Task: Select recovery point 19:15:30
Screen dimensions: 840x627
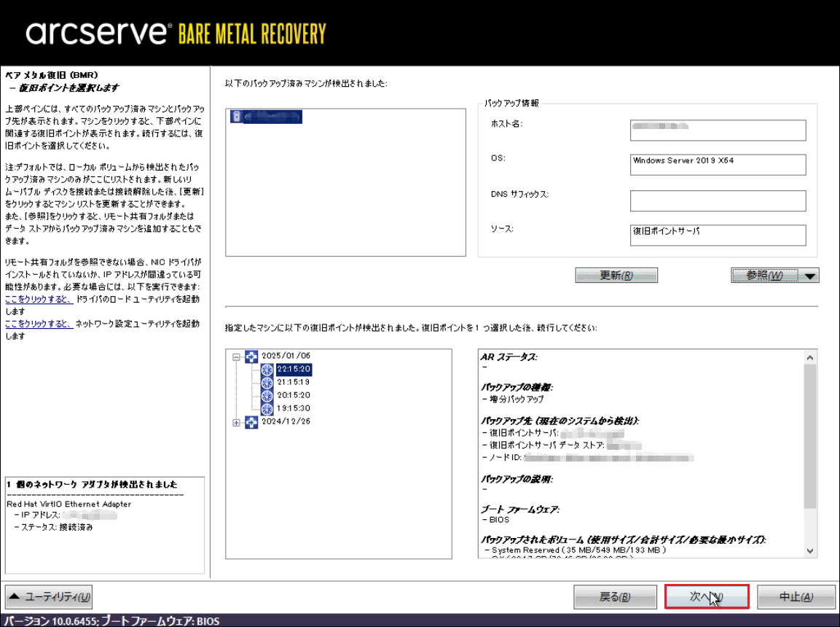Action: point(294,408)
